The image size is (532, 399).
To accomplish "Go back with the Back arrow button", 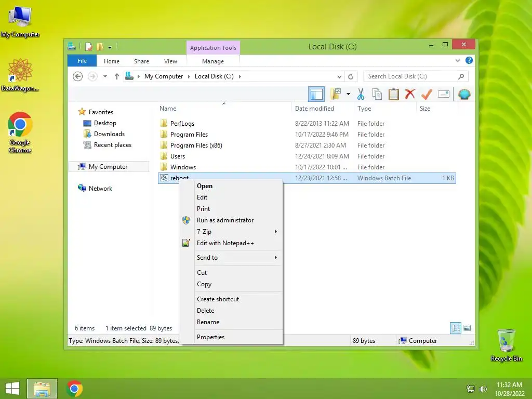I will point(78,76).
